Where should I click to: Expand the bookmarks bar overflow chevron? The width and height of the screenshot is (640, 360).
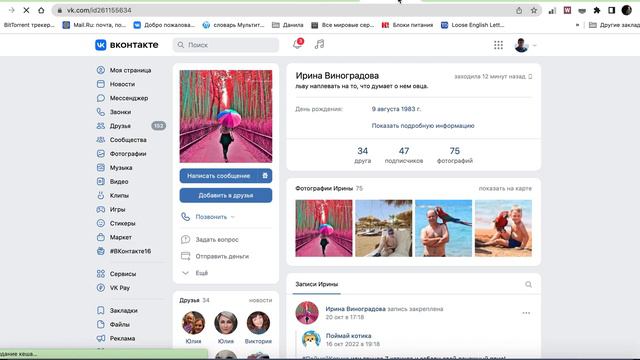click(x=577, y=25)
